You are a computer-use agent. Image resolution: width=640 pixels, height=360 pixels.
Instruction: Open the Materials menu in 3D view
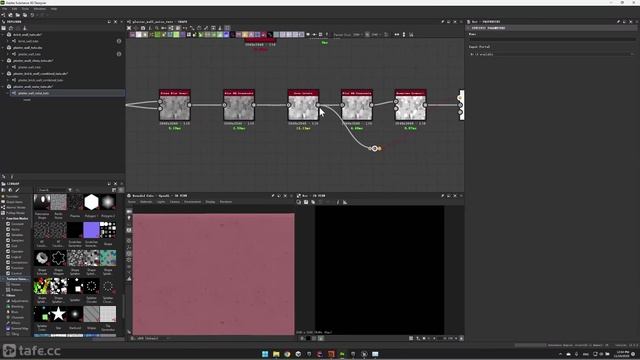(146, 202)
